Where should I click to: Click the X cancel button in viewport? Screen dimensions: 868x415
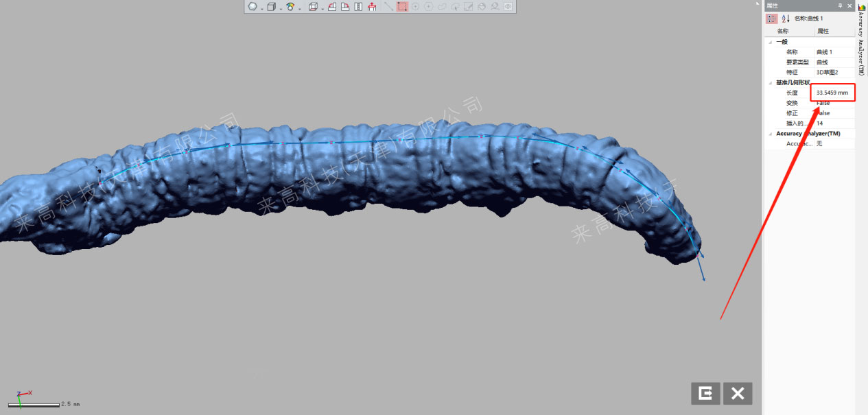[x=738, y=393]
